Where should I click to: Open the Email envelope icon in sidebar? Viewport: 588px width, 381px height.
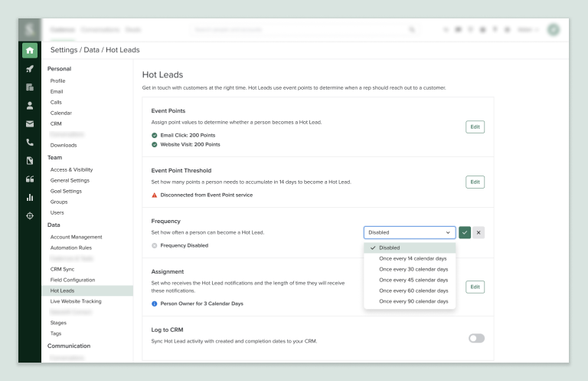[30, 124]
